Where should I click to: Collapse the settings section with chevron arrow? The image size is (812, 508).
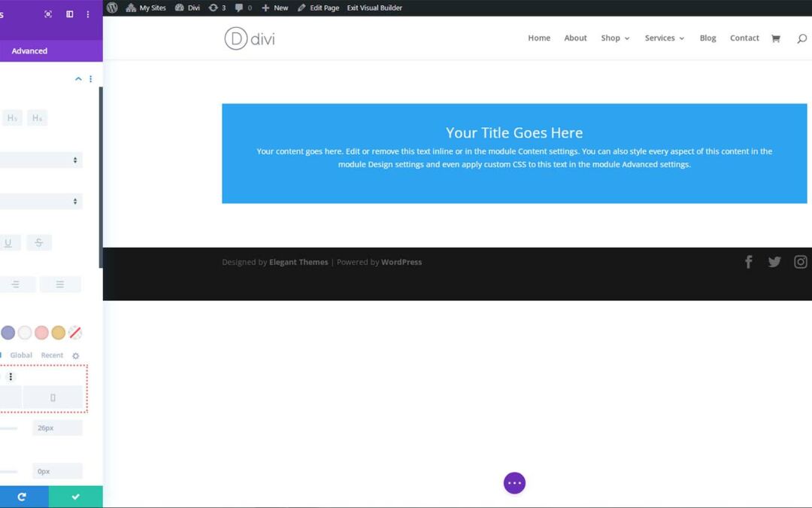pos(78,79)
